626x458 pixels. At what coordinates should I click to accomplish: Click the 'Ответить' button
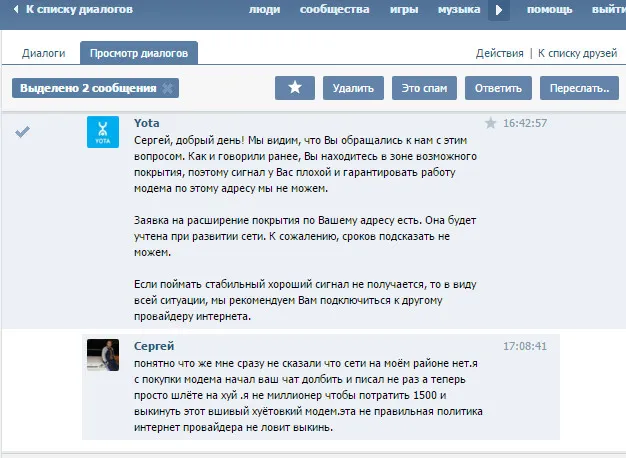click(498, 88)
